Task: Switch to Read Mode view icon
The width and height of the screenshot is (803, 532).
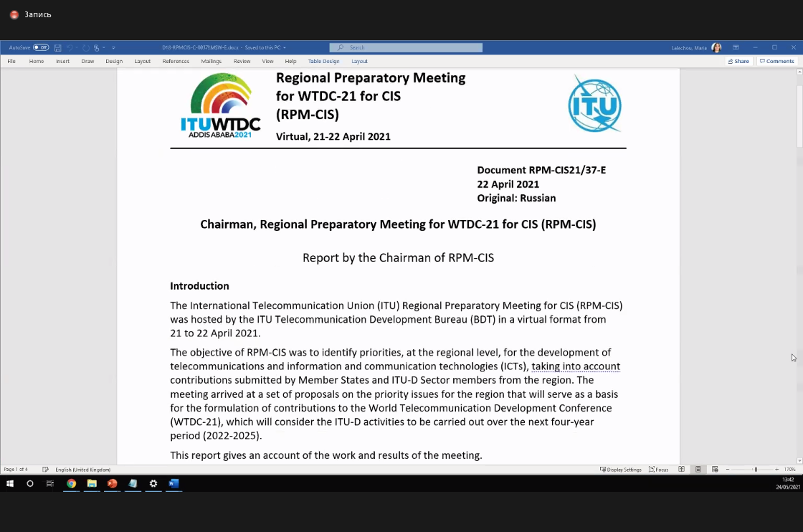Action: (x=682, y=470)
